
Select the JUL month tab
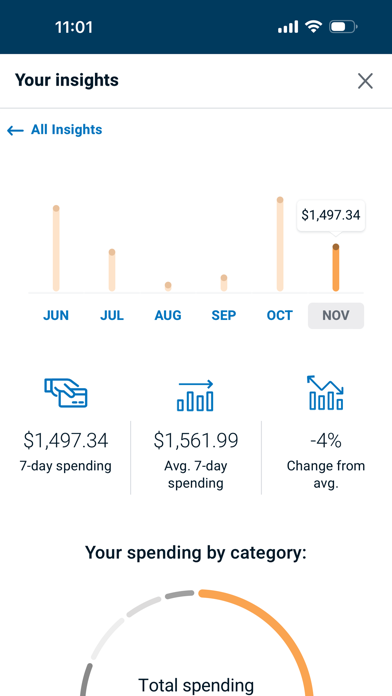coord(112,316)
